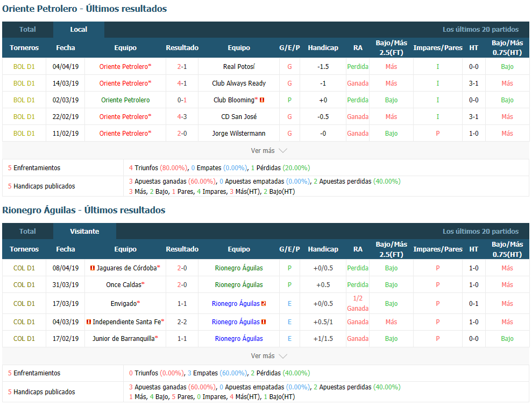
Task: Open Club Always Ready team link
Action: click(x=239, y=83)
